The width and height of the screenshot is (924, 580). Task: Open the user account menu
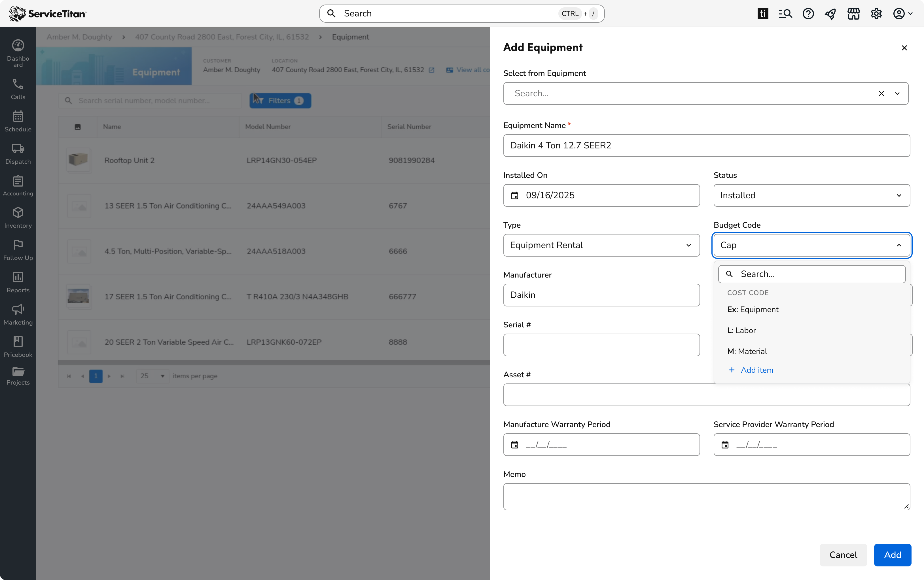coord(902,14)
